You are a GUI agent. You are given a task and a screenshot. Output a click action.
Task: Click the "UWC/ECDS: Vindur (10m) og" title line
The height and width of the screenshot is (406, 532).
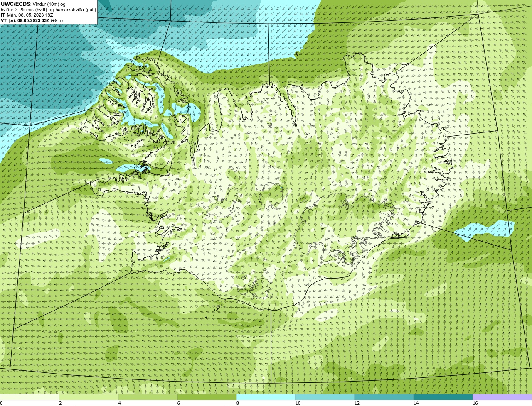(33, 4)
